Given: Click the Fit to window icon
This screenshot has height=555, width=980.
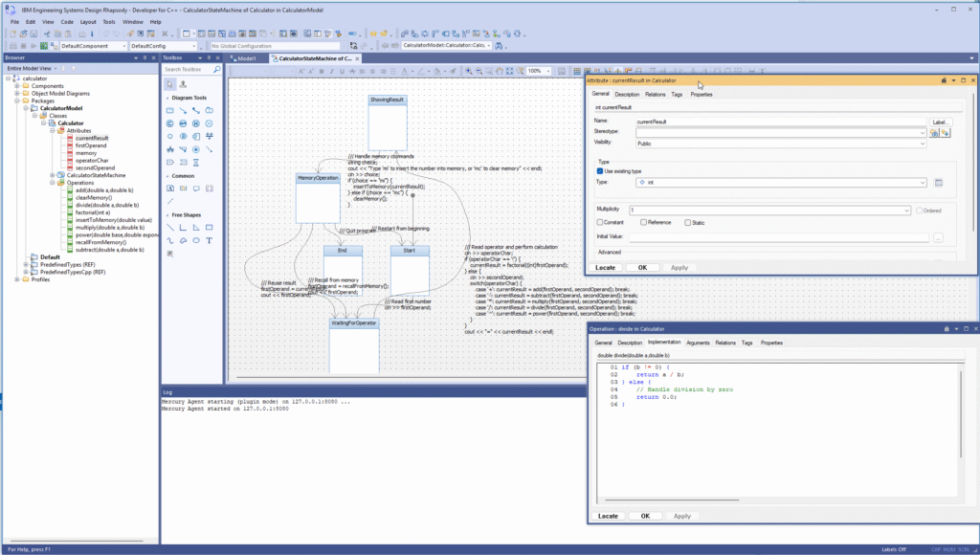Looking at the screenshot, I should (x=510, y=71).
